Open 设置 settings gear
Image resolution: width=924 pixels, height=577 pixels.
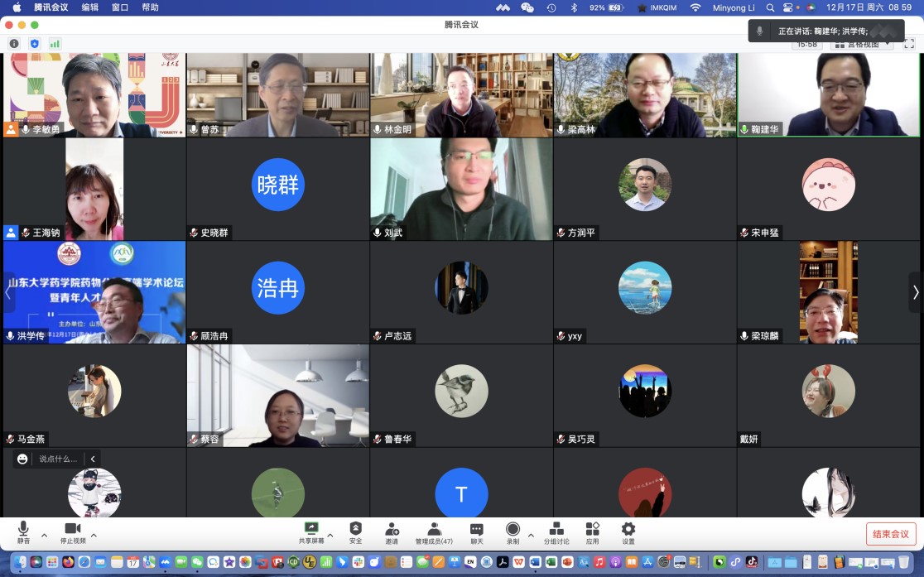click(x=628, y=531)
